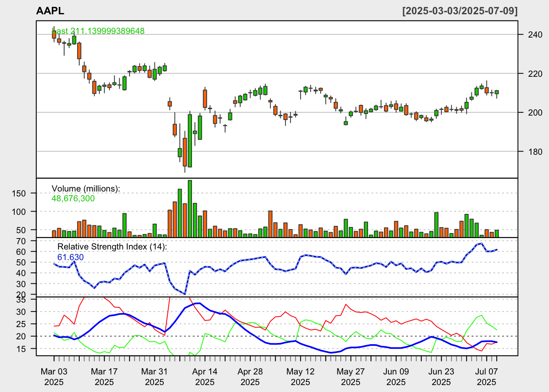Click the 240 price axis label
This screenshot has width=549, height=392.
(x=535, y=34)
